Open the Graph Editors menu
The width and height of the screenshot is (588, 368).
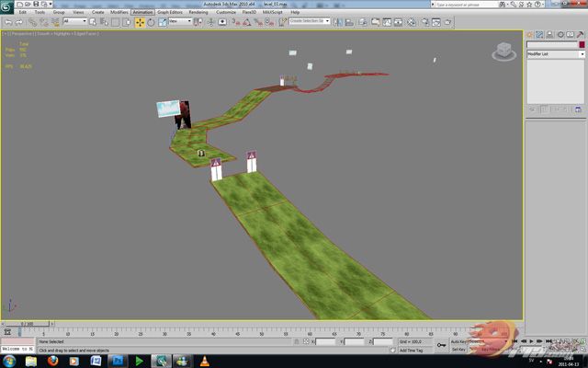[169, 12]
